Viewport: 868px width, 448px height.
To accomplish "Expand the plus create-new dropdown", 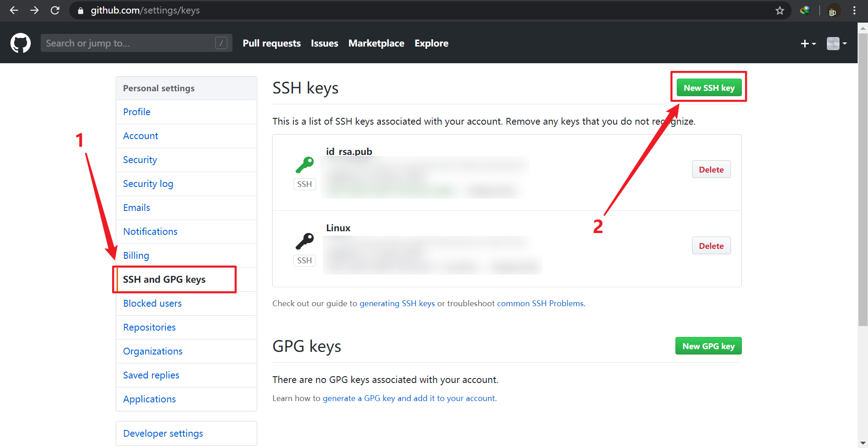I will (x=808, y=43).
